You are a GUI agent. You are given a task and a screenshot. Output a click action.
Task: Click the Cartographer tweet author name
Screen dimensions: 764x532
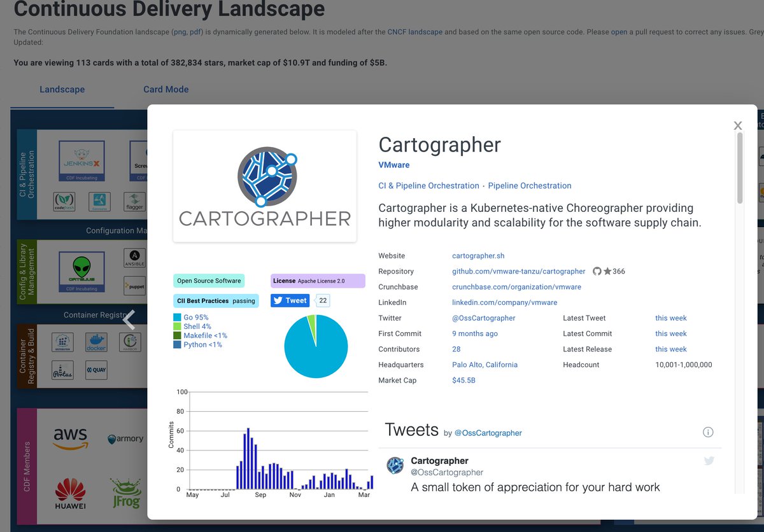point(439,461)
